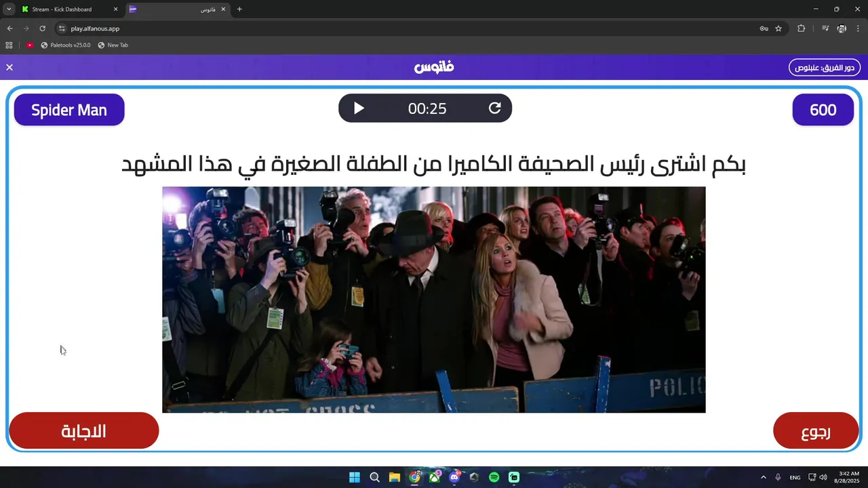Open Discord from the taskbar
The height and width of the screenshot is (488, 868).
click(454, 477)
